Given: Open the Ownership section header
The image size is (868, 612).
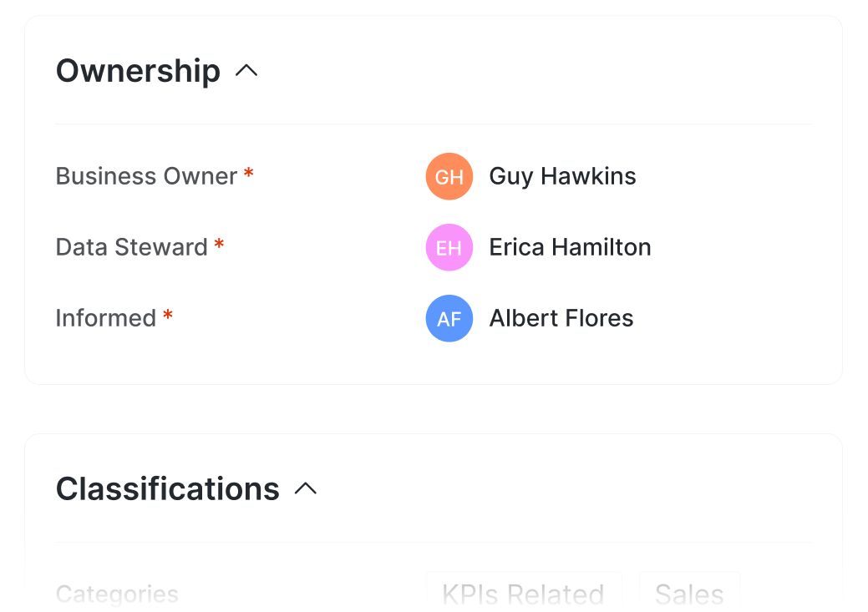Looking at the screenshot, I should pos(137,71).
